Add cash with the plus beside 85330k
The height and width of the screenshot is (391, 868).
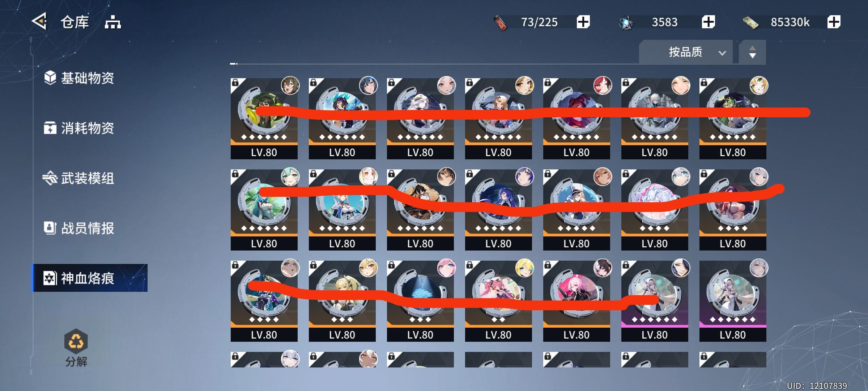(x=834, y=22)
